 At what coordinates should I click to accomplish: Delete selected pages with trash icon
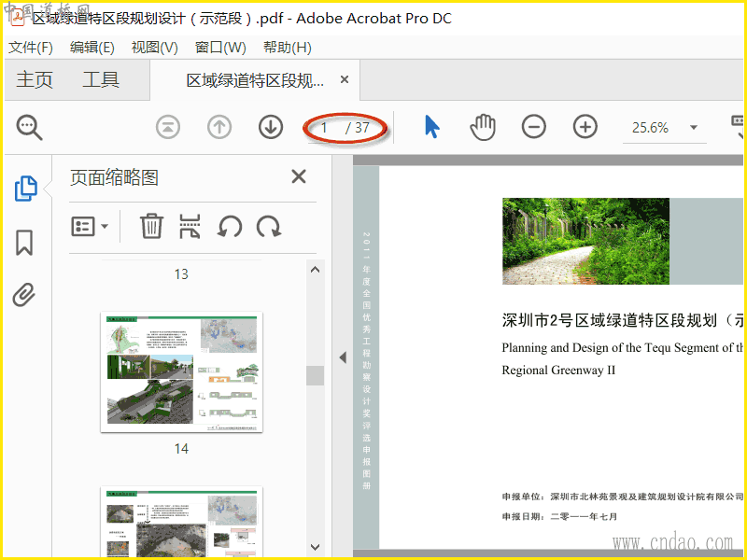pyautogui.click(x=151, y=226)
